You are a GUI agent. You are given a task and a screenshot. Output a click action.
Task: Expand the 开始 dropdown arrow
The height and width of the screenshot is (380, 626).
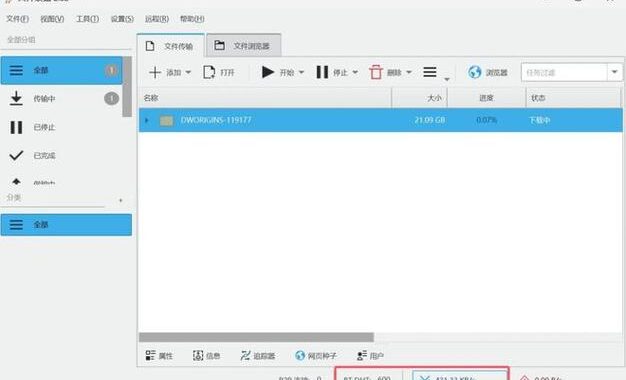[301, 73]
